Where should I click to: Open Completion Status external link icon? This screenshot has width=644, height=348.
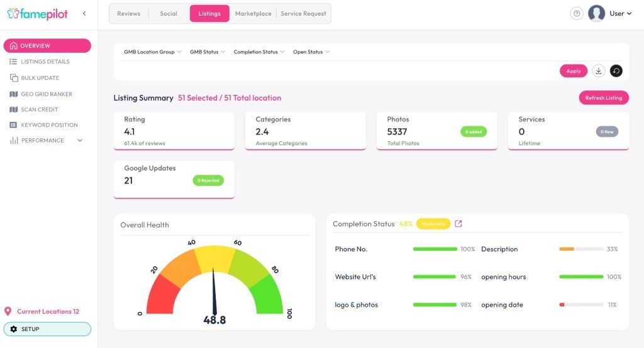[458, 224]
